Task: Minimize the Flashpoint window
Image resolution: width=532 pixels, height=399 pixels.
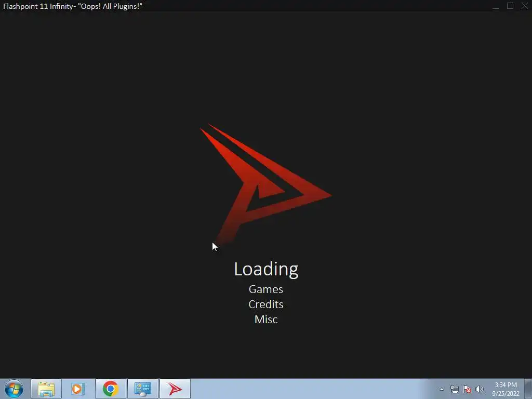Action: (496, 6)
